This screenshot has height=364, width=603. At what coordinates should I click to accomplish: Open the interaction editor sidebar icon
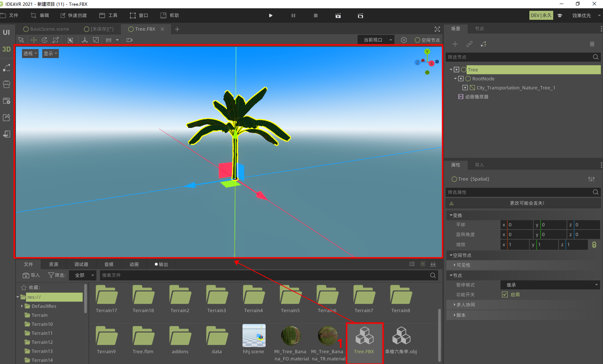click(6, 68)
